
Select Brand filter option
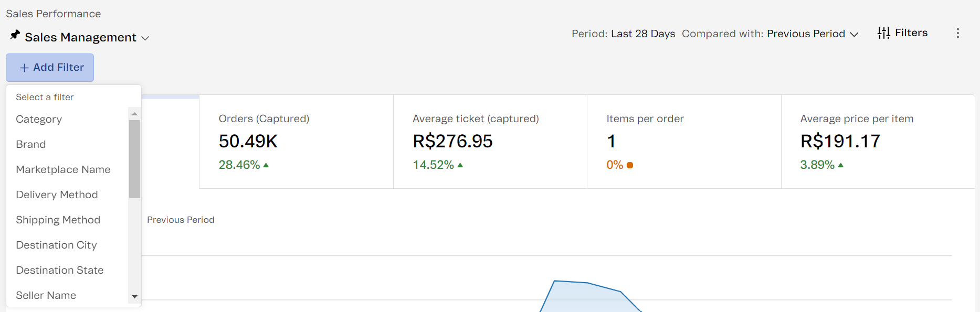tap(31, 144)
